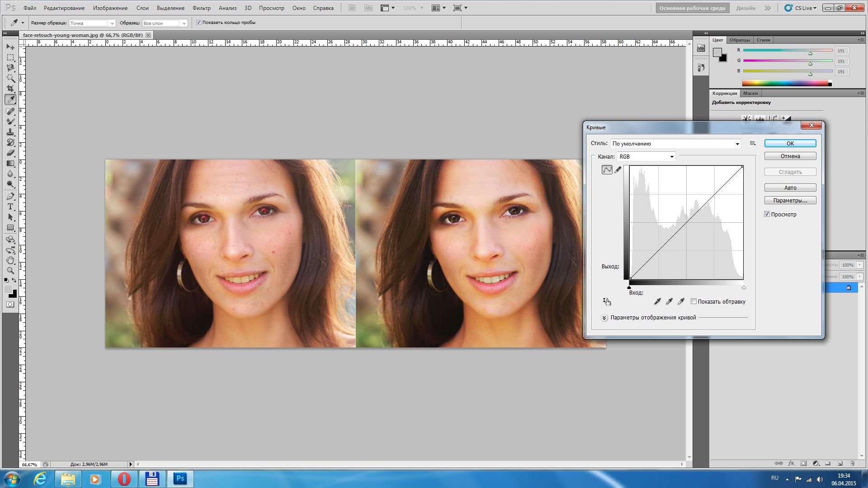Select the pencil draw-curve mode icon
This screenshot has height=488, width=868.
pyautogui.click(x=618, y=170)
